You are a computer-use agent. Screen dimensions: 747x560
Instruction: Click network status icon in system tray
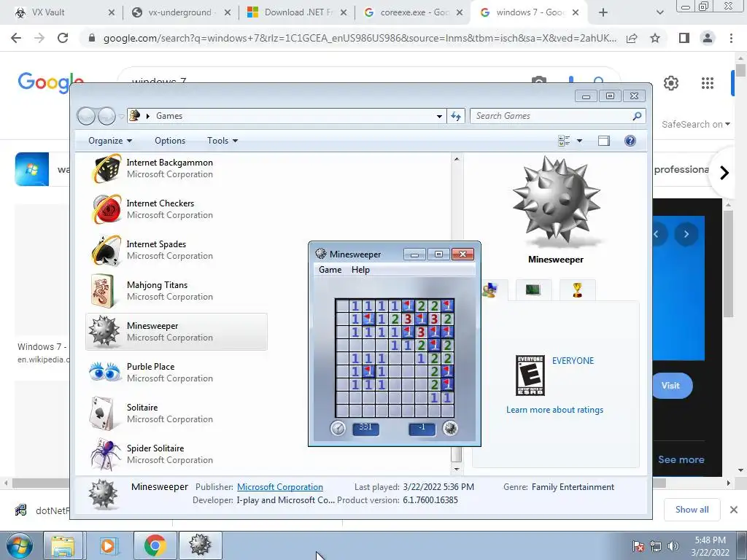pos(656,546)
